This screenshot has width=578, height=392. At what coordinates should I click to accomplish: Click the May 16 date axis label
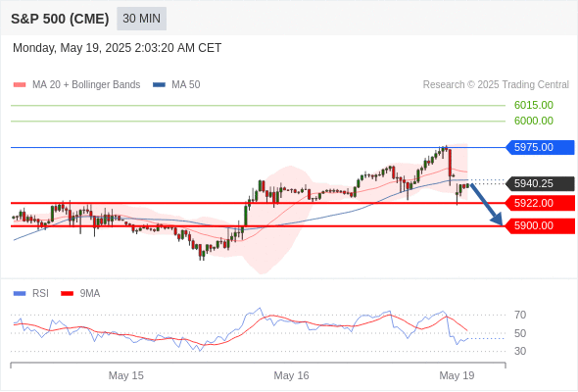coord(291,375)
